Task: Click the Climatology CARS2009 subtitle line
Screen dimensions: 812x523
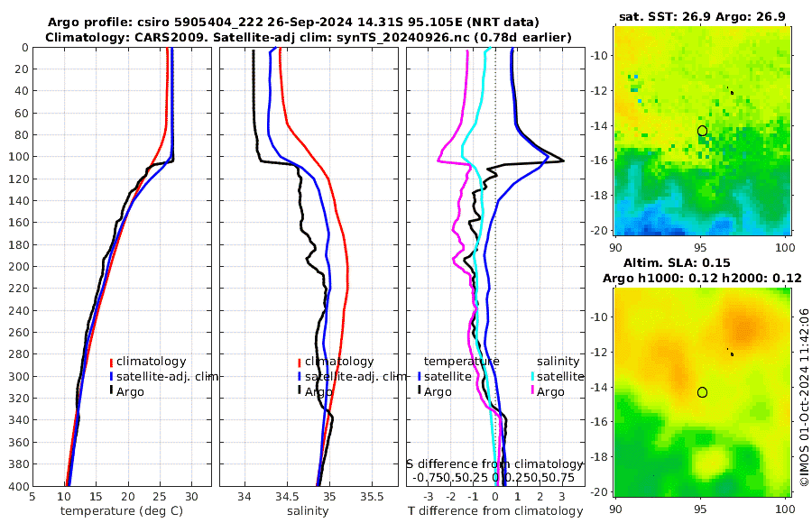Action: [x=309, y=37]
